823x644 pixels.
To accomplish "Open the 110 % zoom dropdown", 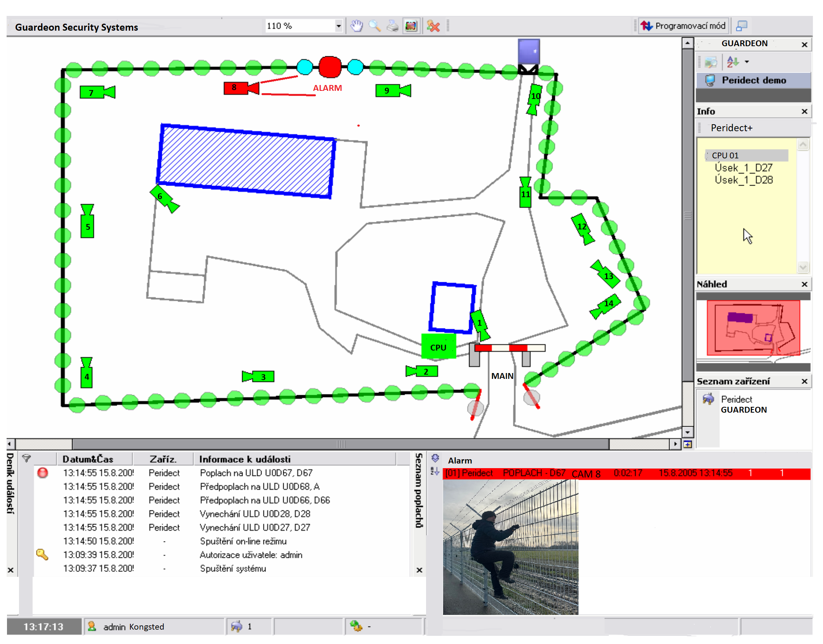I will tap(338, 26).
